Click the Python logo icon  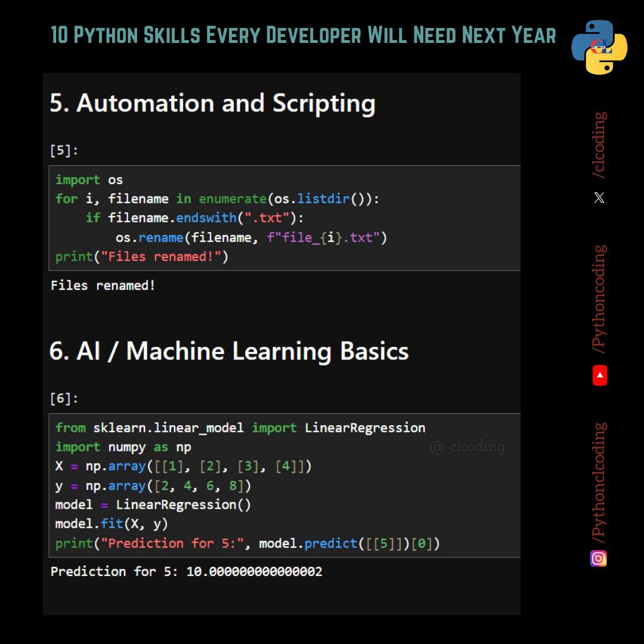[599, 47]
